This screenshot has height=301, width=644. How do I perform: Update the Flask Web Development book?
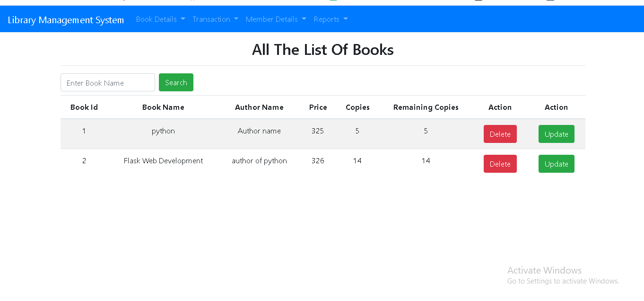pos(556,164)
